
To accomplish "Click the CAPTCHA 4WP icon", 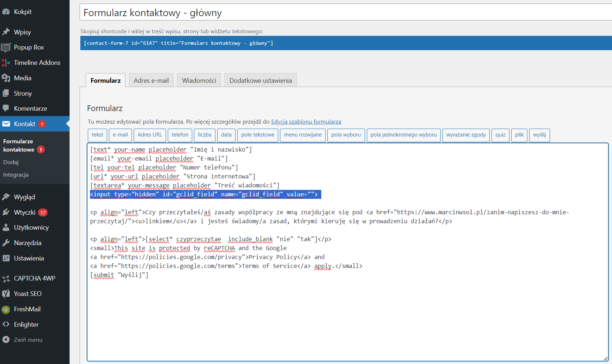I will coord(6,278).
